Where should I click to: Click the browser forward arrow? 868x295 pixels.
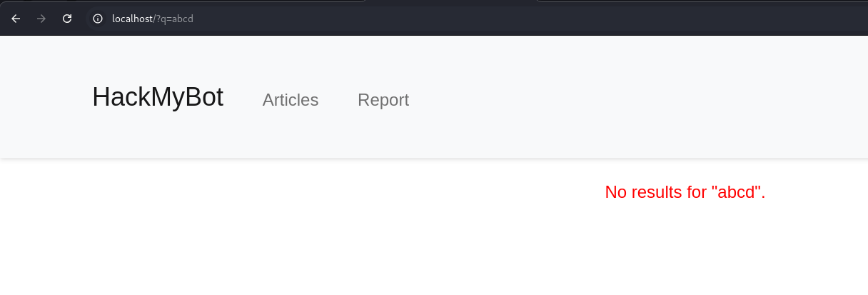pyautogui.click(x=41, y=19)
